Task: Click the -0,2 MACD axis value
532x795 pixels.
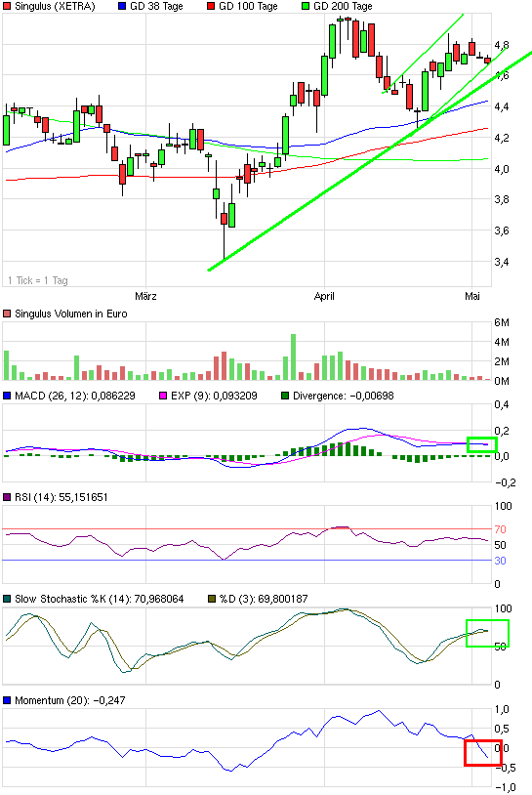Action: click(505, 482)
